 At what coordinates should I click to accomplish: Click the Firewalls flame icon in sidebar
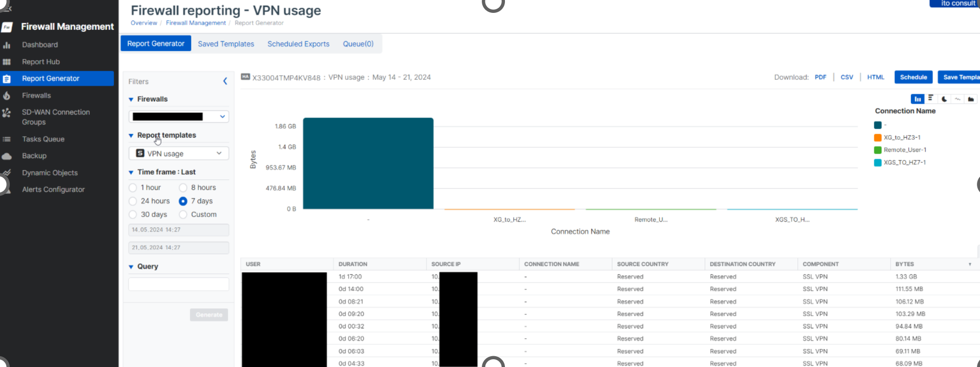[7, 95]
